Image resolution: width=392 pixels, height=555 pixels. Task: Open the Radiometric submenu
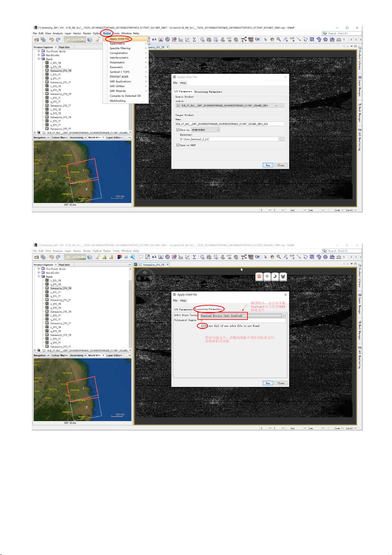tap(126, 43)
